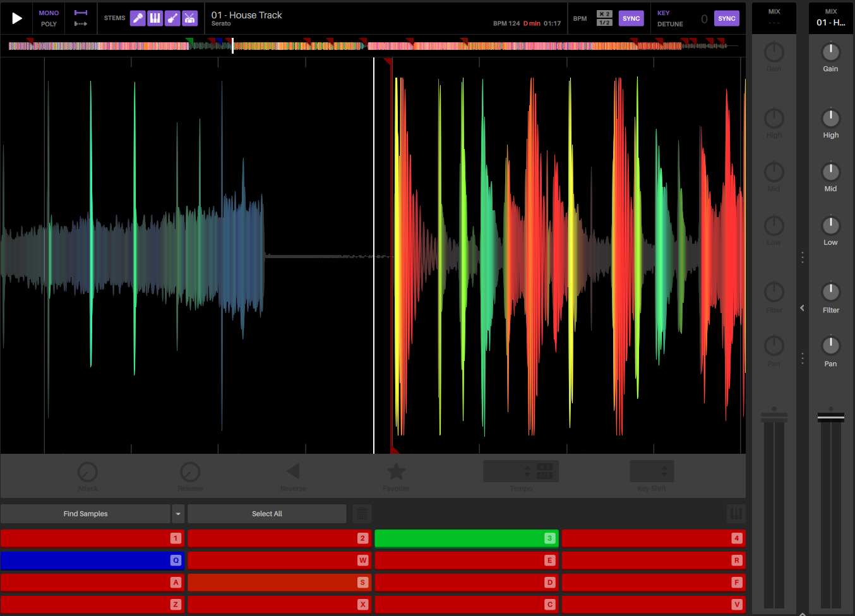Click the red cue marker in main waveform
The width and height of the screenshot is (855, 616).
click(388, 62)
